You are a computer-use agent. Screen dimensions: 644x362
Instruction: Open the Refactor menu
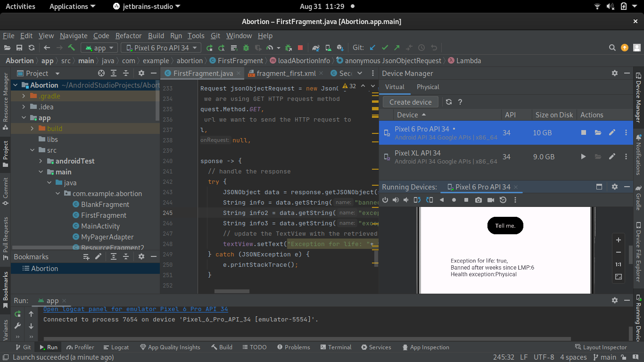pos(128,35)
